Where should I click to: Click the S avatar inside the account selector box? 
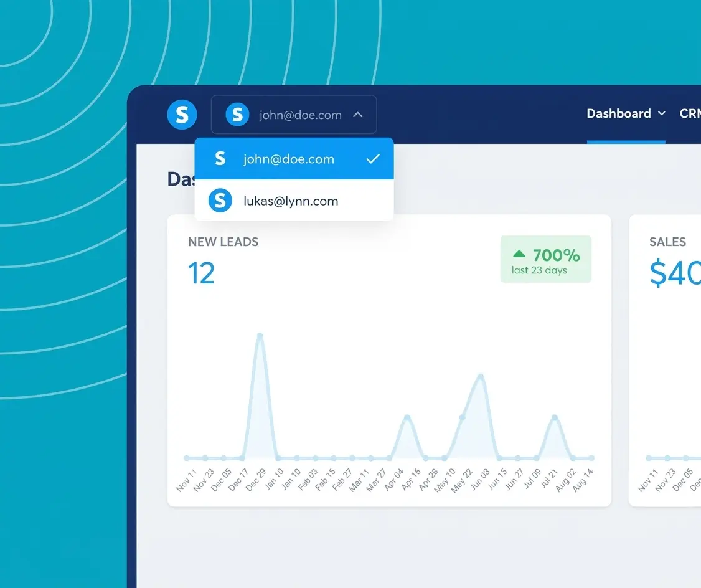(x=237, y=115)
